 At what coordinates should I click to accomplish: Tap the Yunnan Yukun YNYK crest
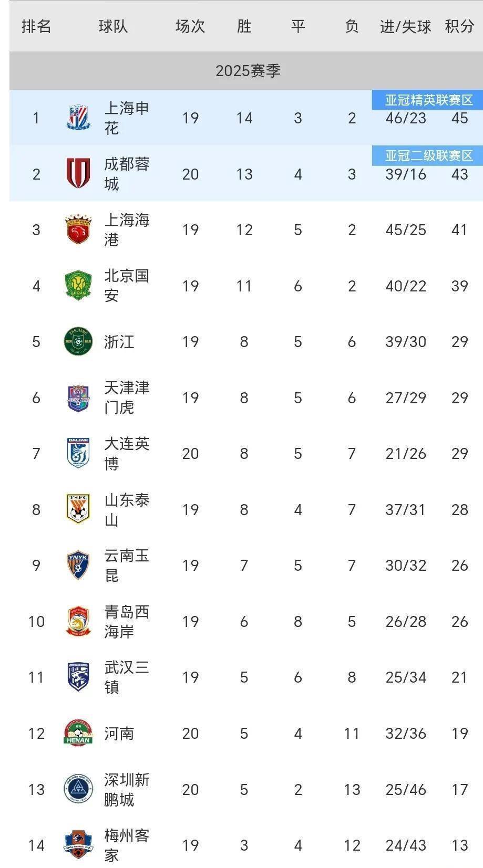point(78,565)
